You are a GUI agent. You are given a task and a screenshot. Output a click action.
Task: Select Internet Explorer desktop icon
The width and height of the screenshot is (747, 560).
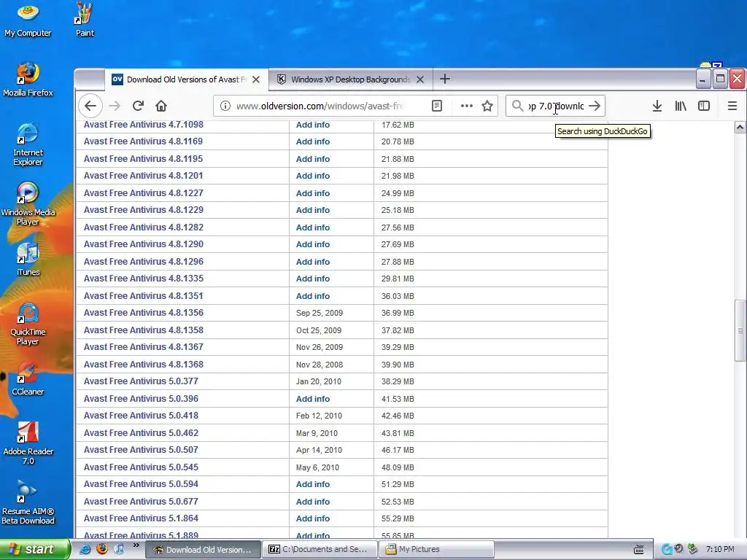coord(28,144)
